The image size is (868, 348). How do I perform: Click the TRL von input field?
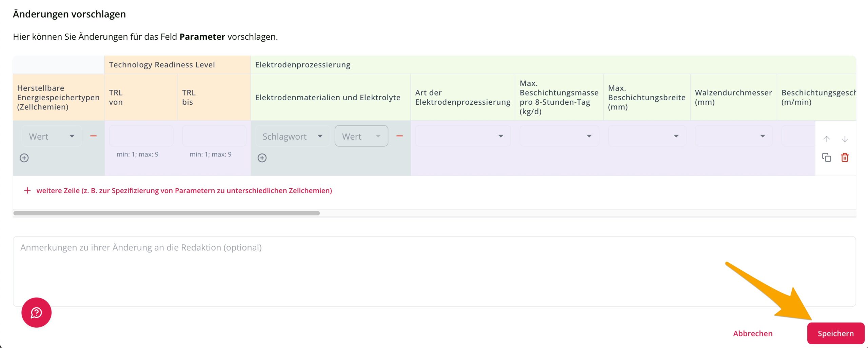tap(141, 136)
